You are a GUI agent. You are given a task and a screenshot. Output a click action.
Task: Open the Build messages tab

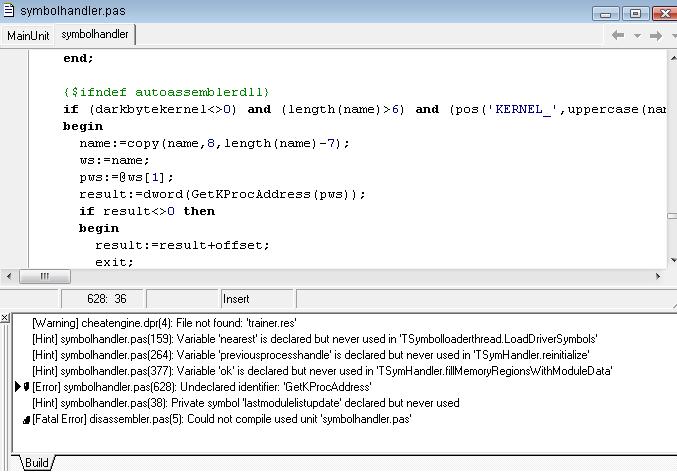37,462
